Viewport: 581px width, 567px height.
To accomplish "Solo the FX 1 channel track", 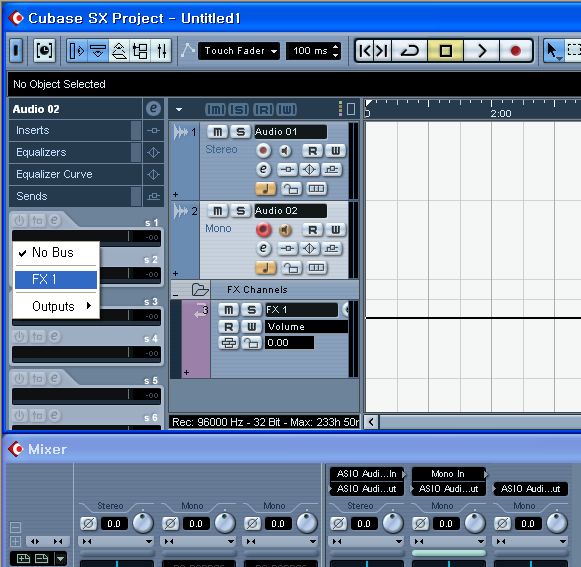I will pos(252,310).
